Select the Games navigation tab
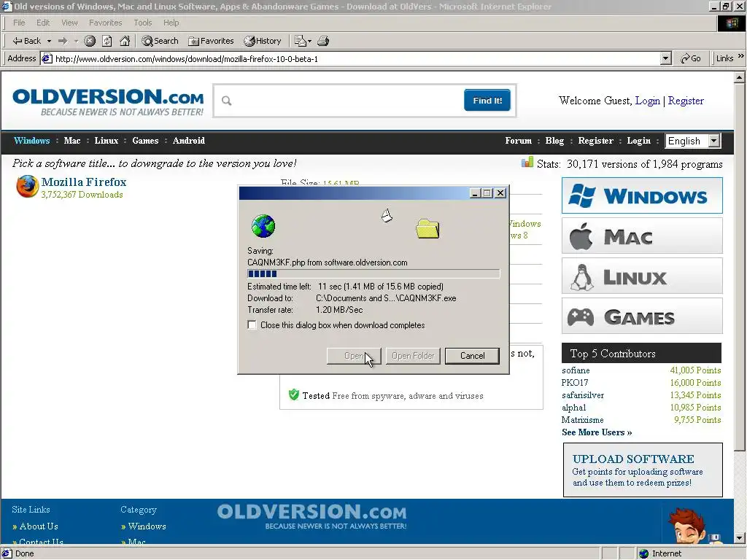 (145, 141)
